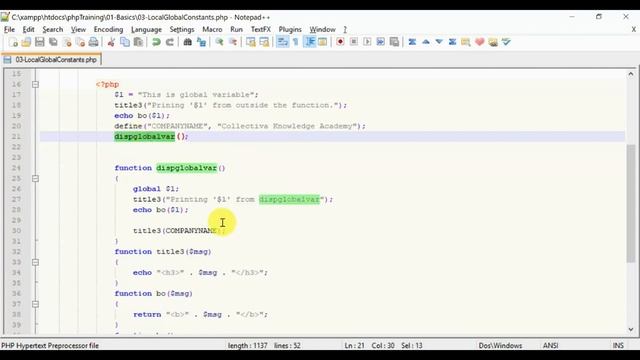Close document with the menu bar X
The width and height of the screenshot is (640, 360).
pyautogui.click(x=633, y=29)
